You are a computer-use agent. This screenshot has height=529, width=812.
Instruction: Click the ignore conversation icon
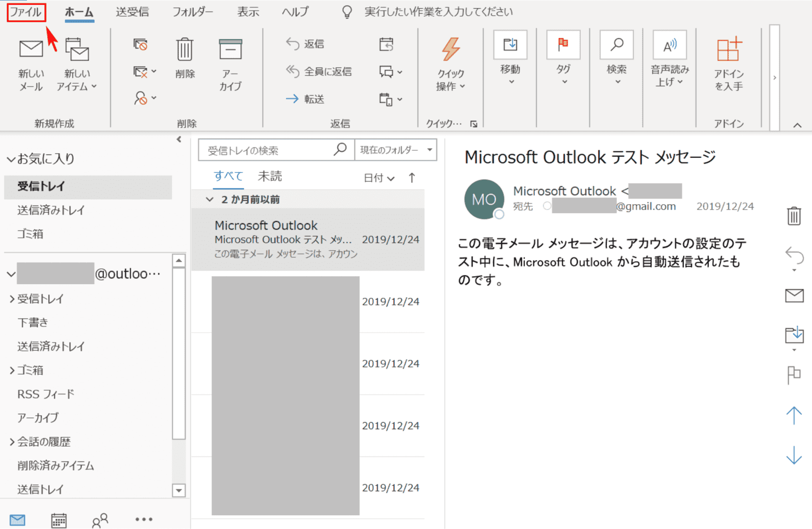141,45
